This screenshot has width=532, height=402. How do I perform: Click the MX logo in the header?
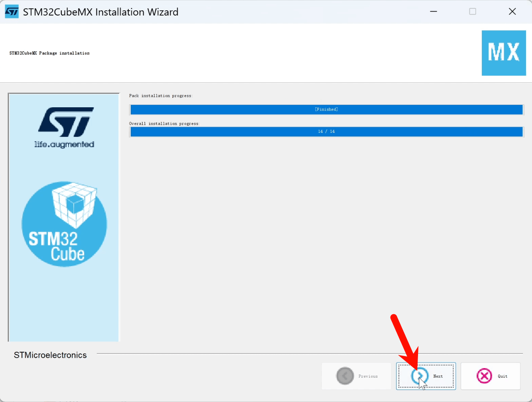coord(504,53)
